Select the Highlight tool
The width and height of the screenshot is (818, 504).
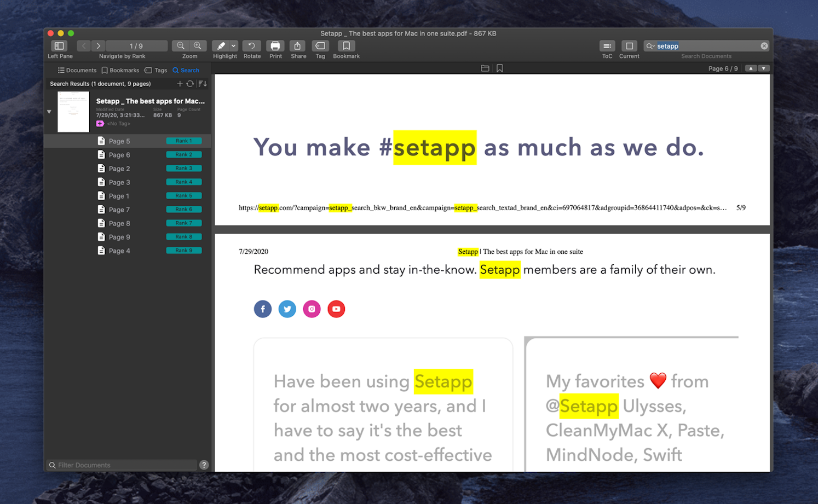click(222, 46)
